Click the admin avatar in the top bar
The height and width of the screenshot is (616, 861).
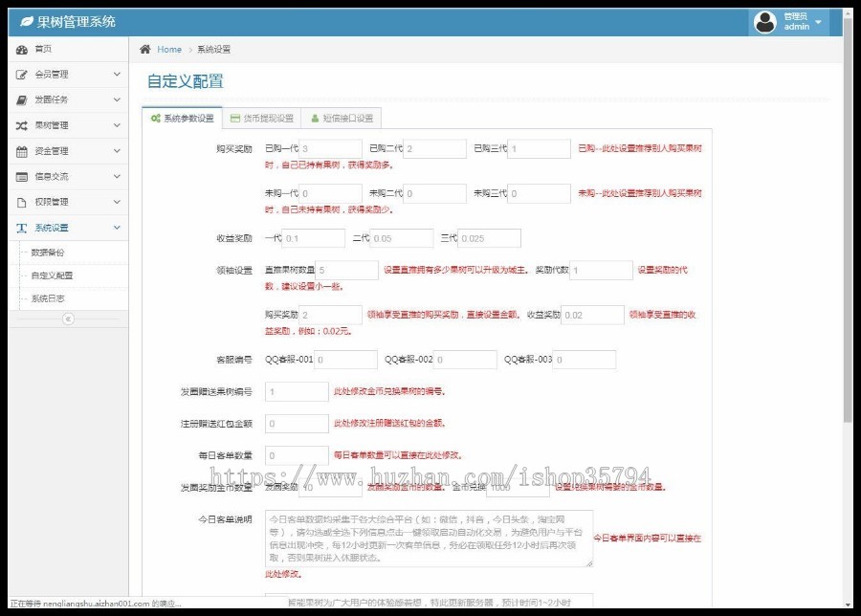coord(763,20)
